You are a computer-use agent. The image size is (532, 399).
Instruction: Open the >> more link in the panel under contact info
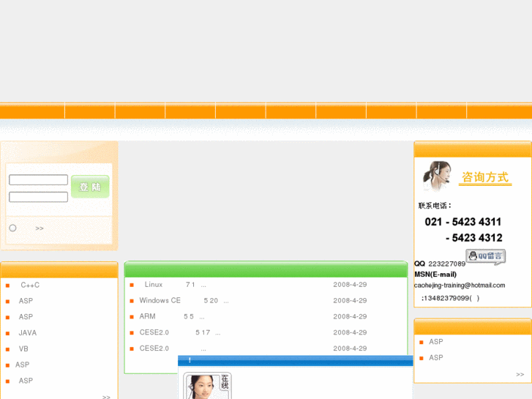520,374
